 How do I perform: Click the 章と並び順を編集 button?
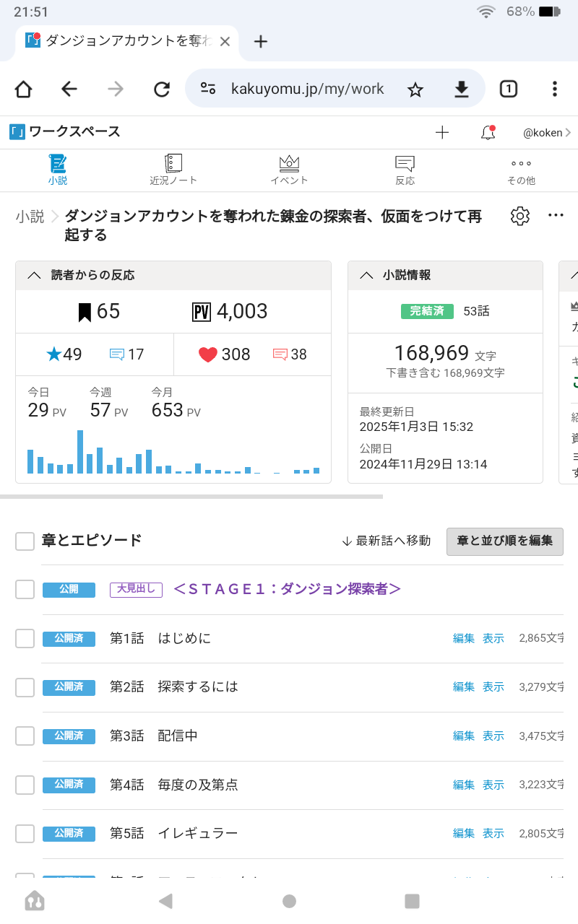click(x=504, y=541)
